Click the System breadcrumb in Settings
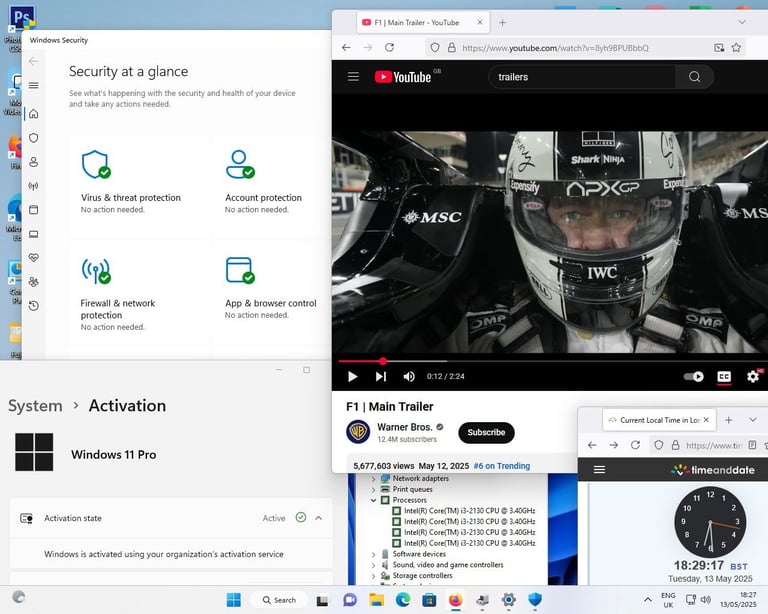 [x=35, y=406]
